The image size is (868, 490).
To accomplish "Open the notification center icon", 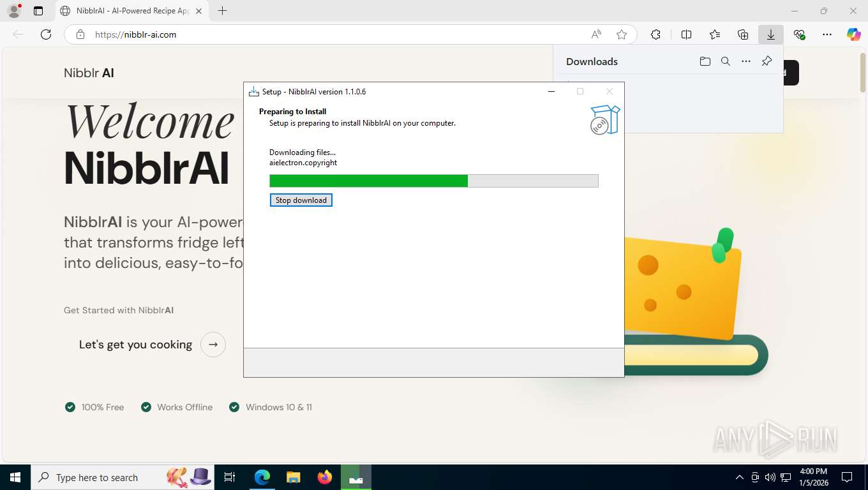I will (847, 477).
